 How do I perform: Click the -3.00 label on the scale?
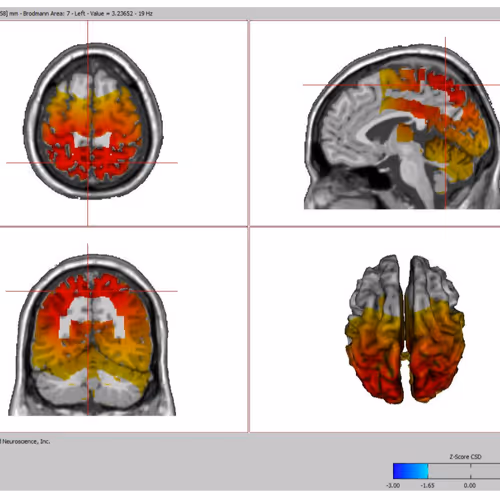coord(393,485)
